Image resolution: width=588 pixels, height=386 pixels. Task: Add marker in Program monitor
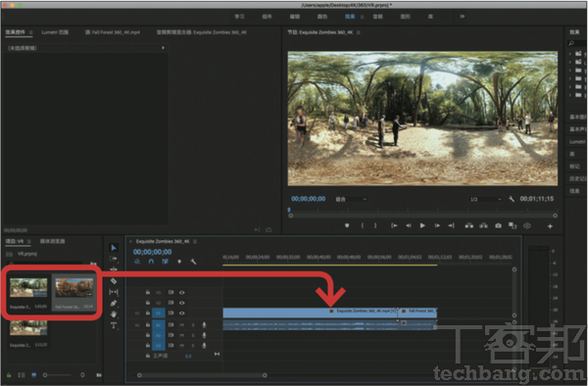pos(347,225)
